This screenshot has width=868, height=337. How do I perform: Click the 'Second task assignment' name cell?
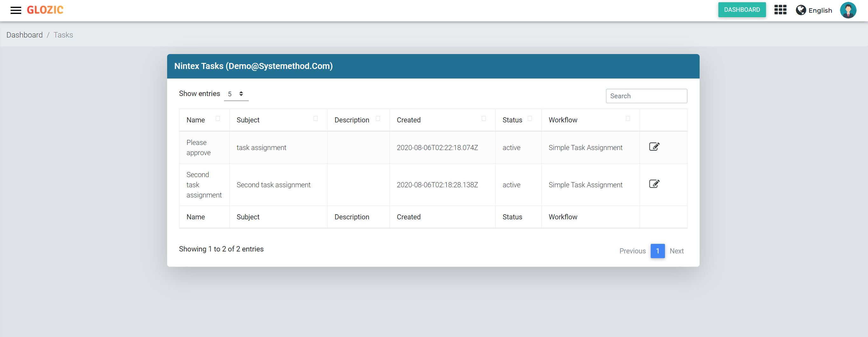pos(205,185)
